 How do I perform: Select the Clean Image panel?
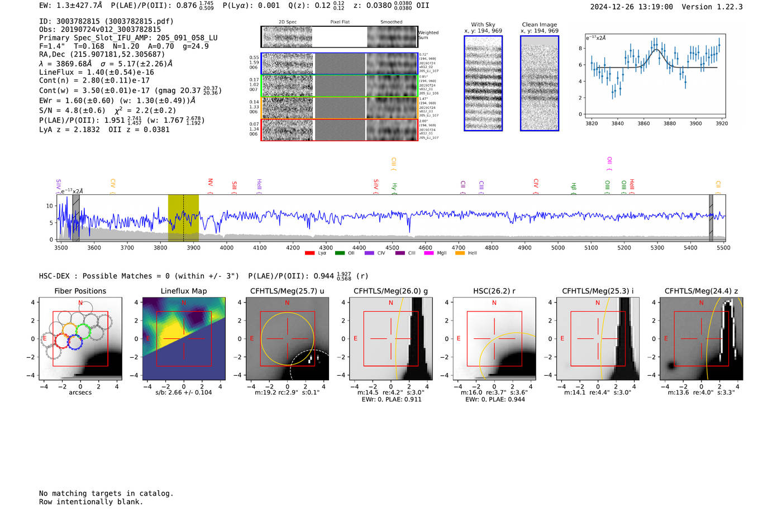[x=540, y=83]
